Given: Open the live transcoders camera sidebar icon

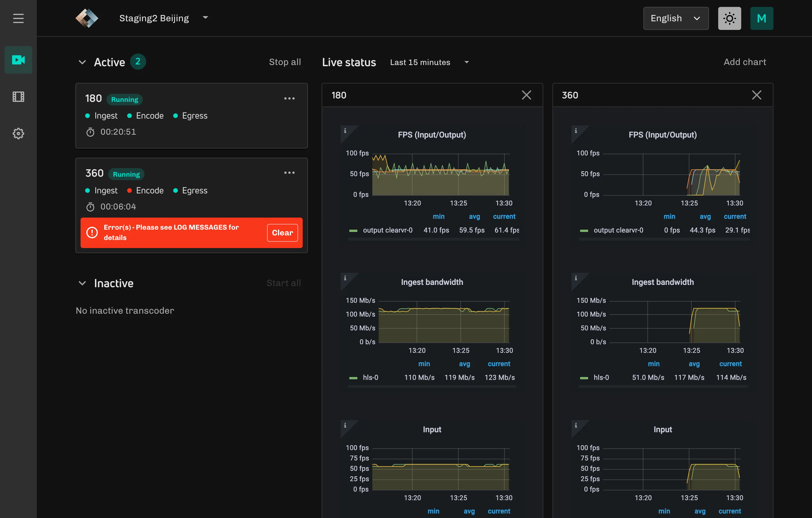Looking at the screenshot, I should (18, 60).
